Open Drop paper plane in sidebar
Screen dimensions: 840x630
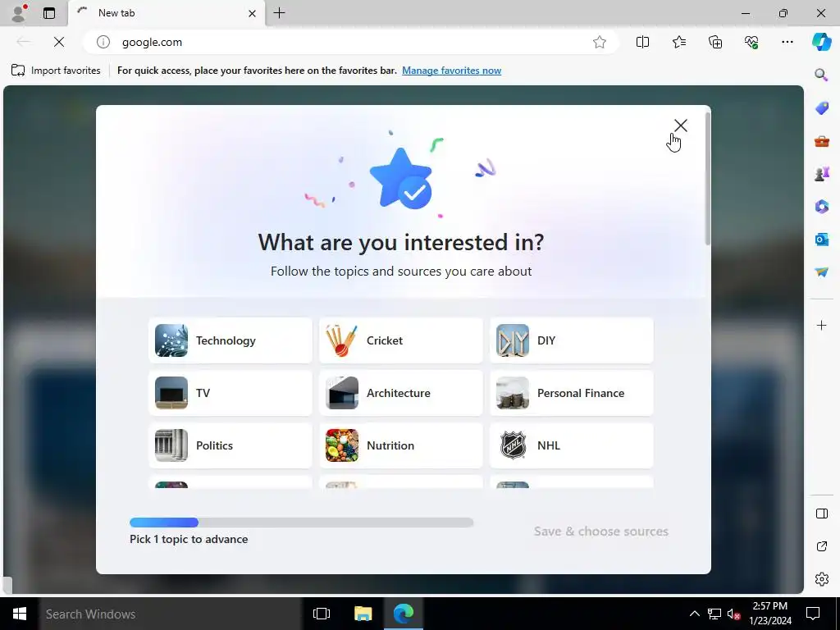click(821, 272)
